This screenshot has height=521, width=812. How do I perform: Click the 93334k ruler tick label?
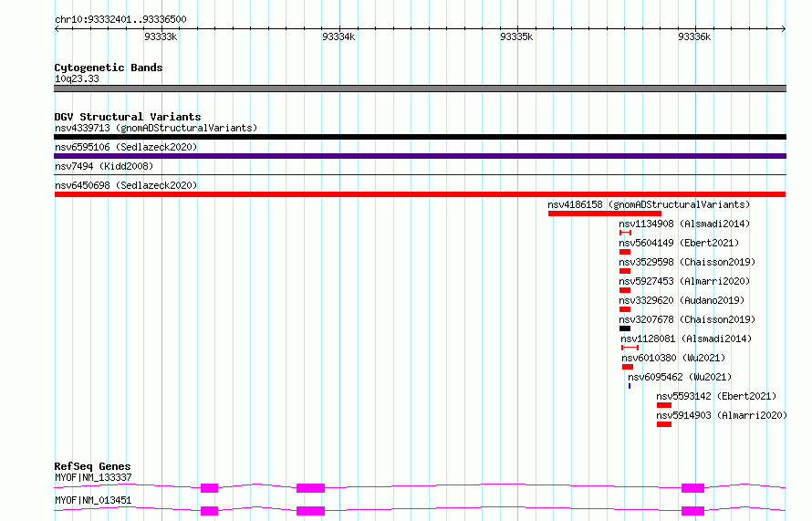pyautogui.click(x=338, y=36)
